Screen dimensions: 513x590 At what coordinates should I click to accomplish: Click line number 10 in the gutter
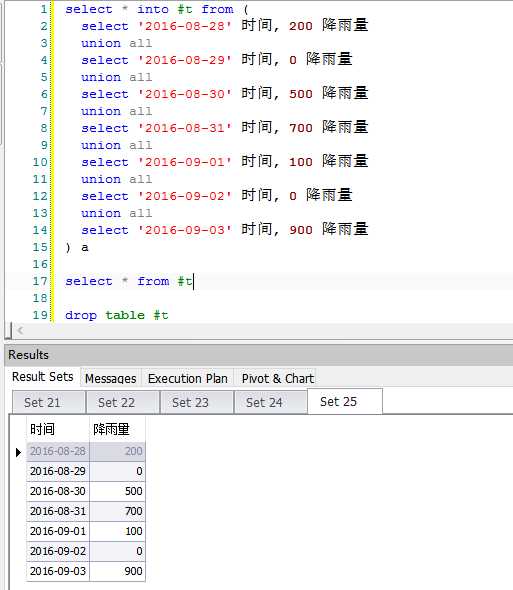(40, 162)
